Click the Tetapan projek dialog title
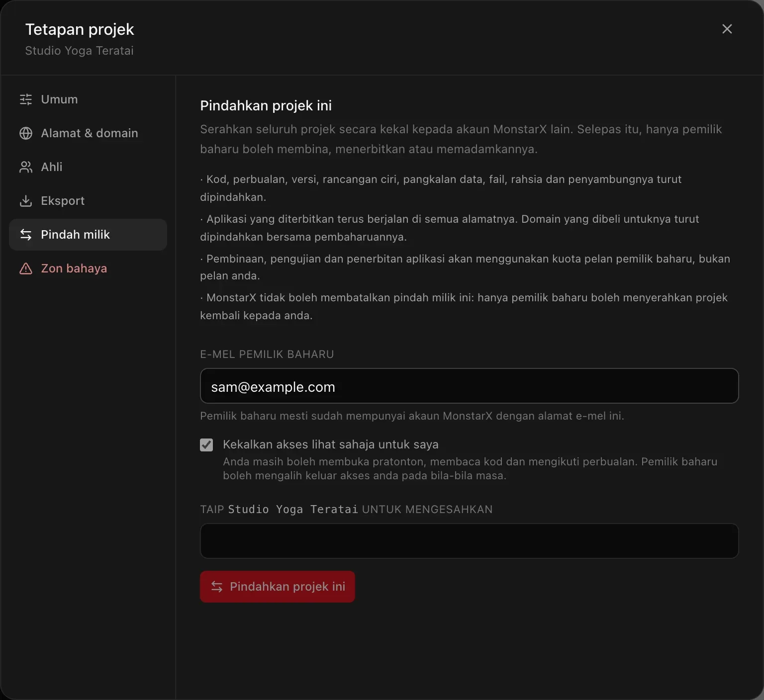Screen dimensions: 764x700 (x=80, y=29)
